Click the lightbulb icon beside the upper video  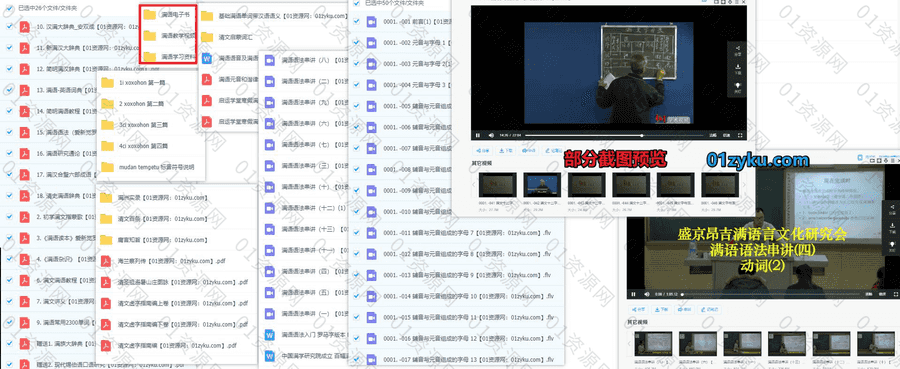tap(738, 87)
